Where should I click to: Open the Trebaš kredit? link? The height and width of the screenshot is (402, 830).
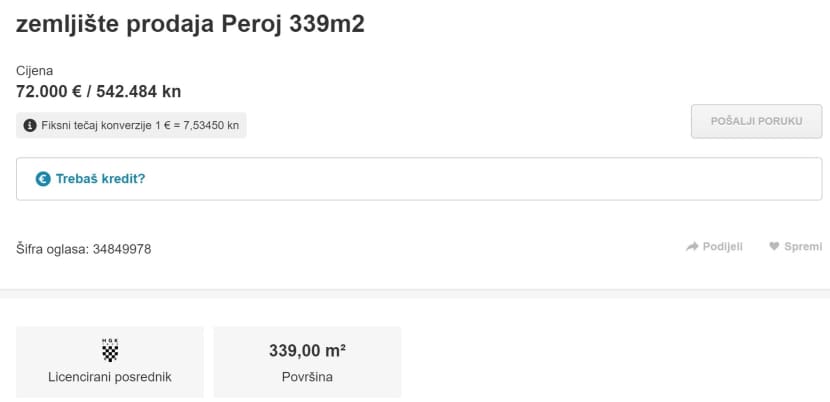tap(101, 179)
